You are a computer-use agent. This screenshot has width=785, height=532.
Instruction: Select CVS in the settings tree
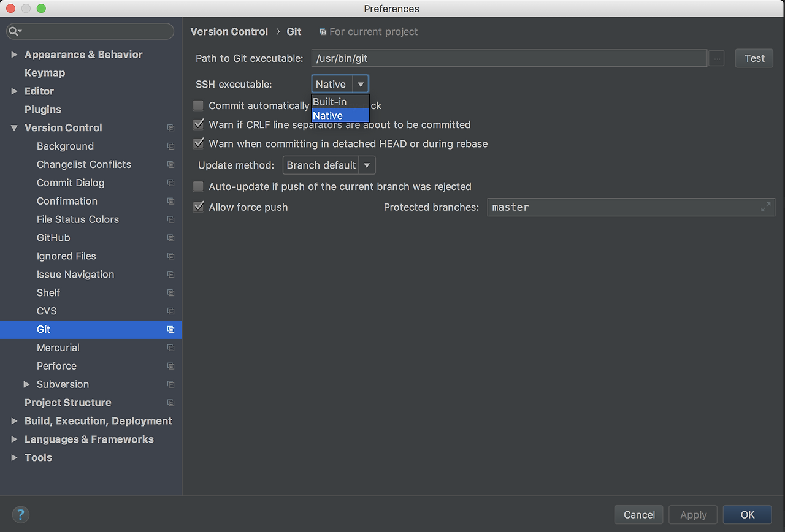(x=47, y=311)
